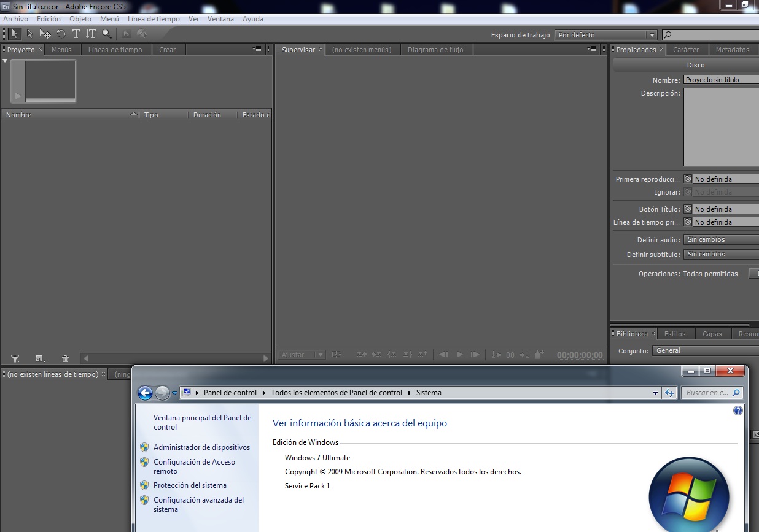The width and height of the screenshot is (759, 532).
Task: Select the Move tool in toolbar
Action: (45, 34)
